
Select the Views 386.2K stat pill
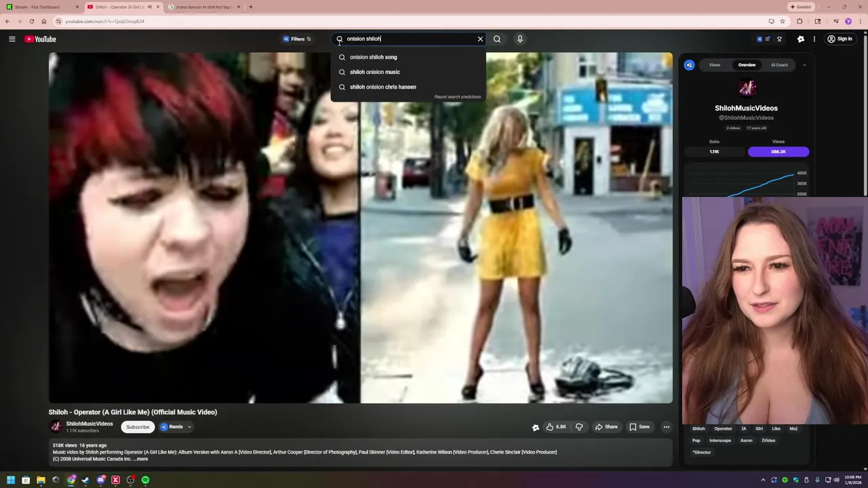pos(778,152)
